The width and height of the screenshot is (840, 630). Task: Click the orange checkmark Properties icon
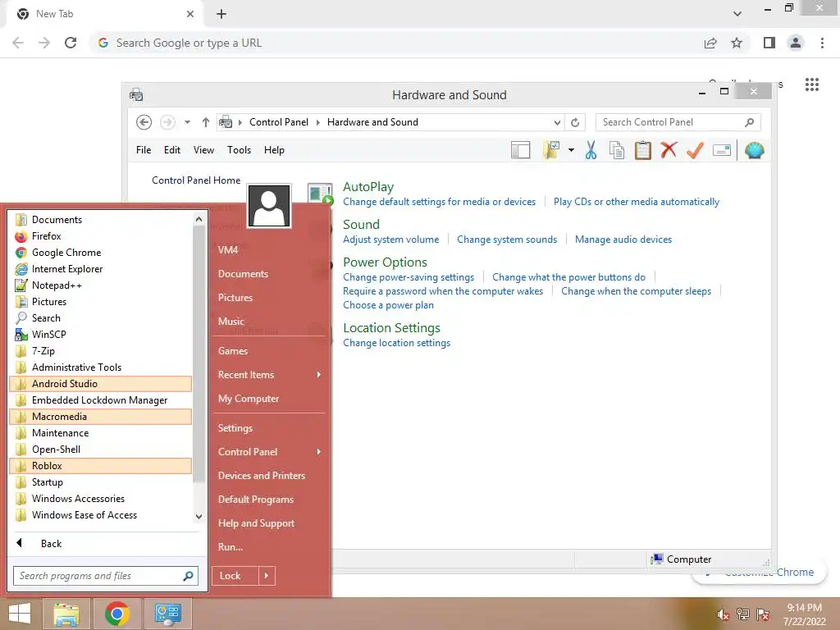point(695,151)
